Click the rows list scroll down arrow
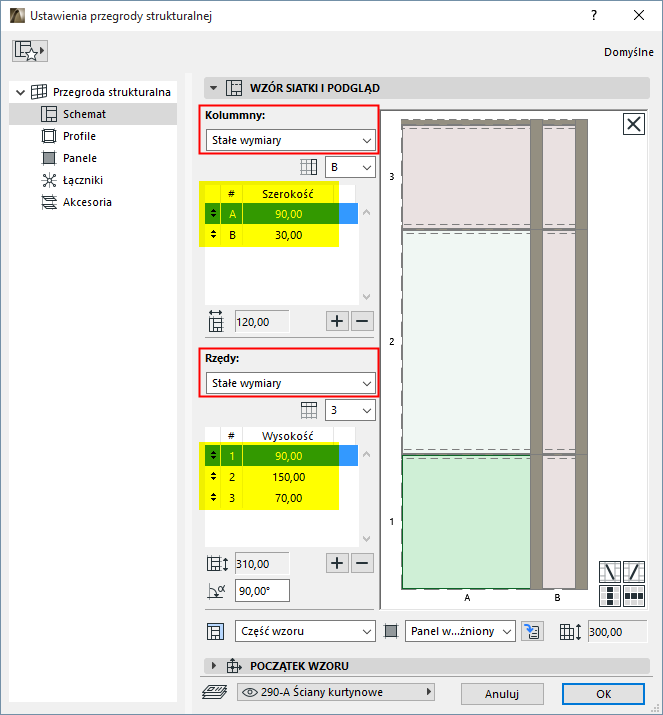The image size is (663, 715). [366, 539]
